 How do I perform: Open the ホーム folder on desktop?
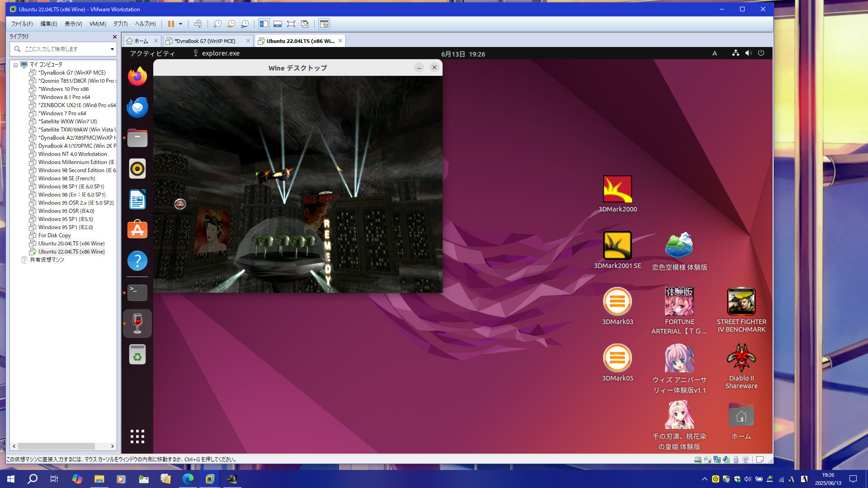tap(741, 420)
